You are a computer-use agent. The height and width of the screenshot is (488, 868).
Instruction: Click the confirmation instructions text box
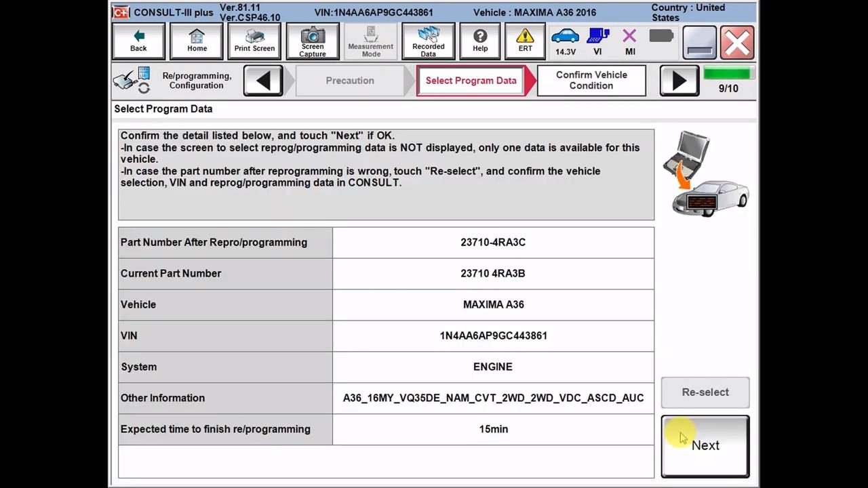tap(387, 174)
